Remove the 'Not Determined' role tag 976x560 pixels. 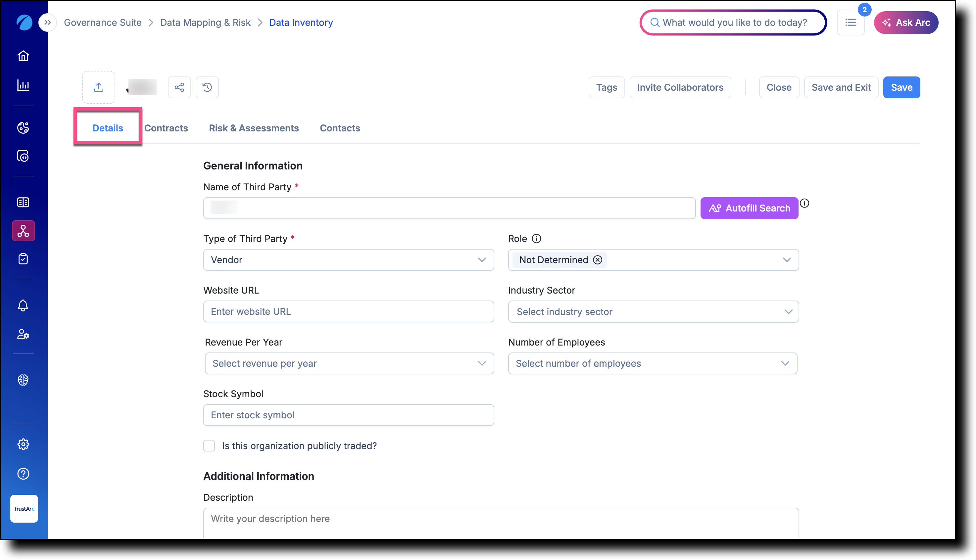point(598,259)
